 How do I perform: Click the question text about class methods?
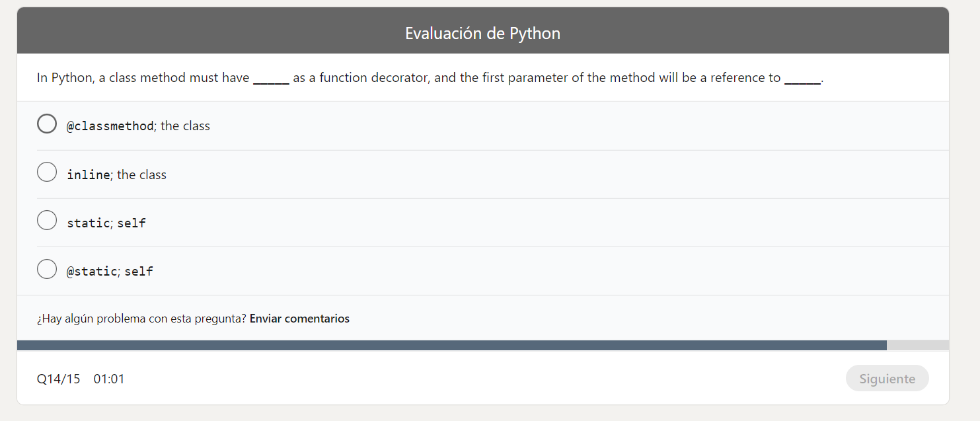(429, 77)
